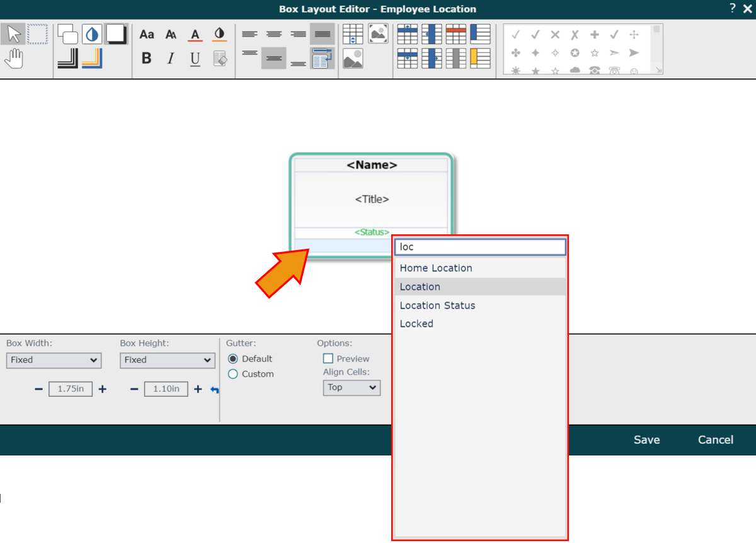Increase box width with plus button
This screenshot has width=756, height=543.
103,389
